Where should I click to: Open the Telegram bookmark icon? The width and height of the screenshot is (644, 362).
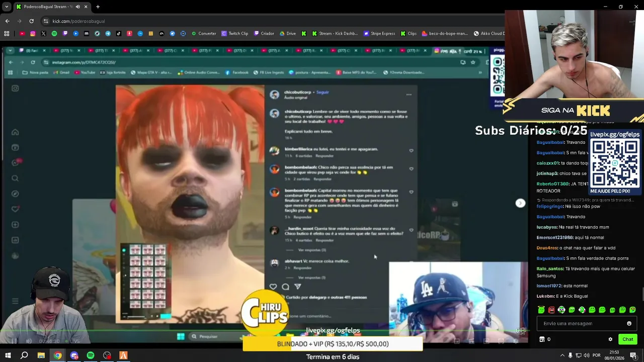point(108,34)
